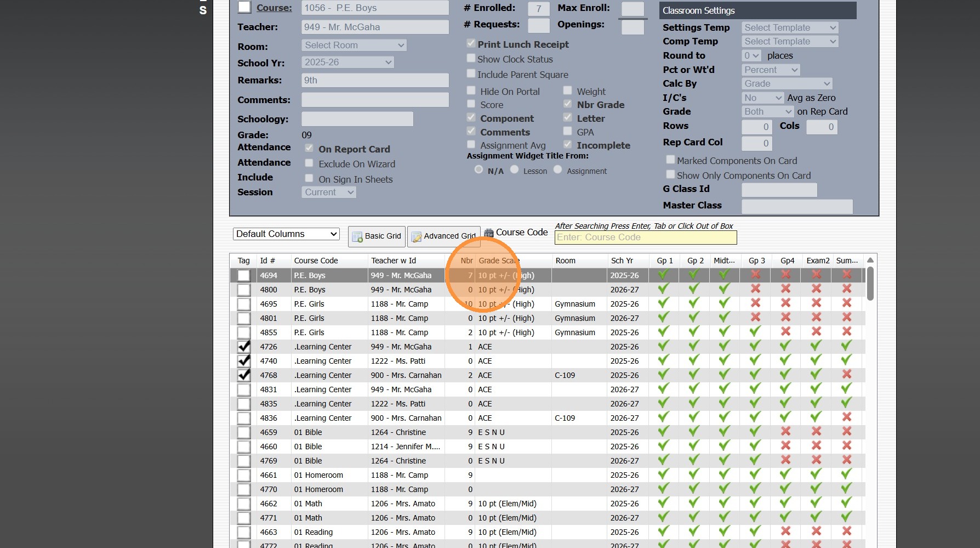Click the Gp4 green check in row 4835
The image size is (980, 548).
tap(785, 403)
